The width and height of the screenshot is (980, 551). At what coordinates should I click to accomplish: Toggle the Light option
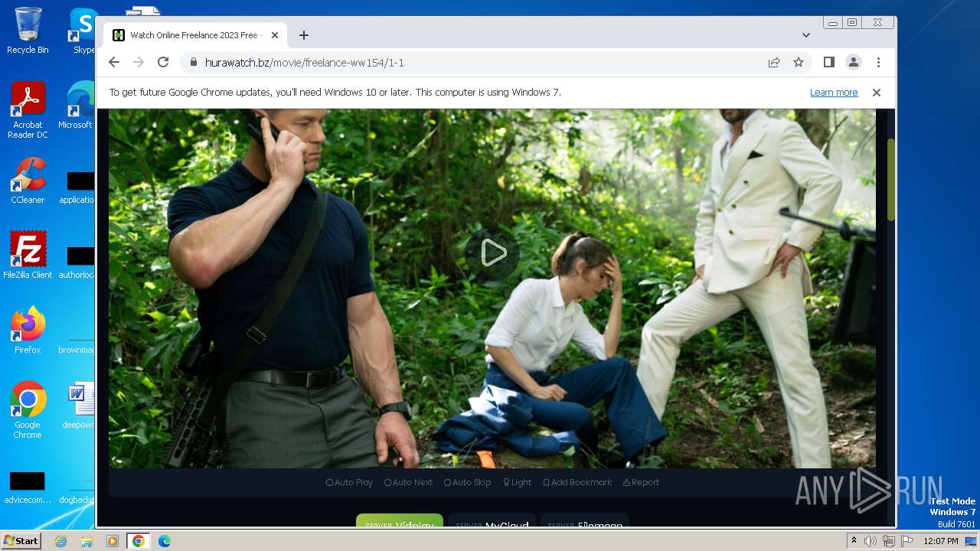pos(517,482)
